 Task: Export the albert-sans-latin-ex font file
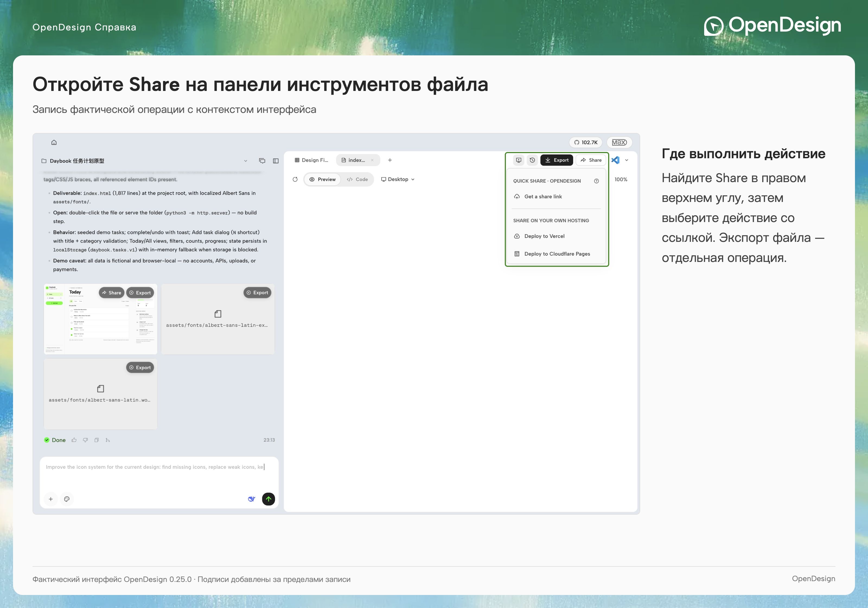tap(257, 292)
